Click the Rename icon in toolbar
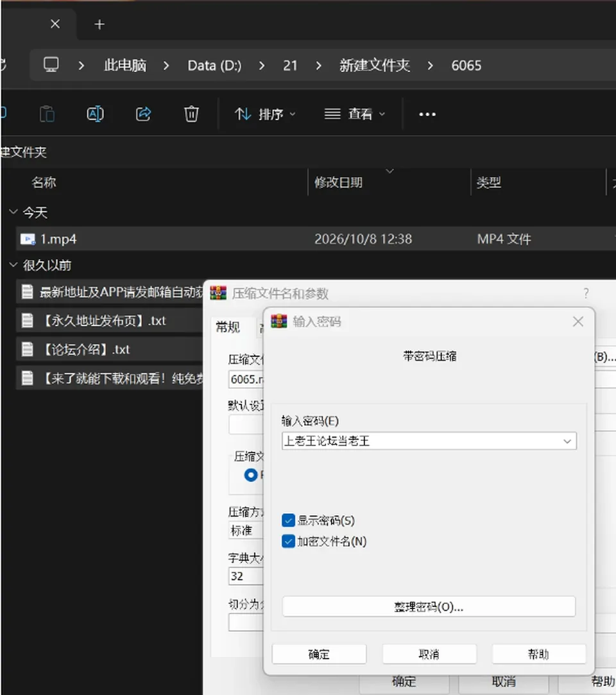 pos(95,114)
